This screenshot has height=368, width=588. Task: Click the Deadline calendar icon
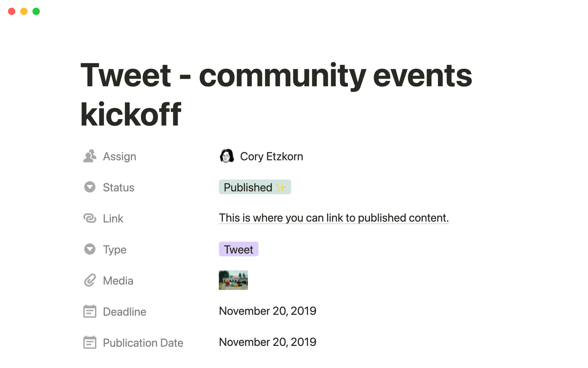pos(90,312)
